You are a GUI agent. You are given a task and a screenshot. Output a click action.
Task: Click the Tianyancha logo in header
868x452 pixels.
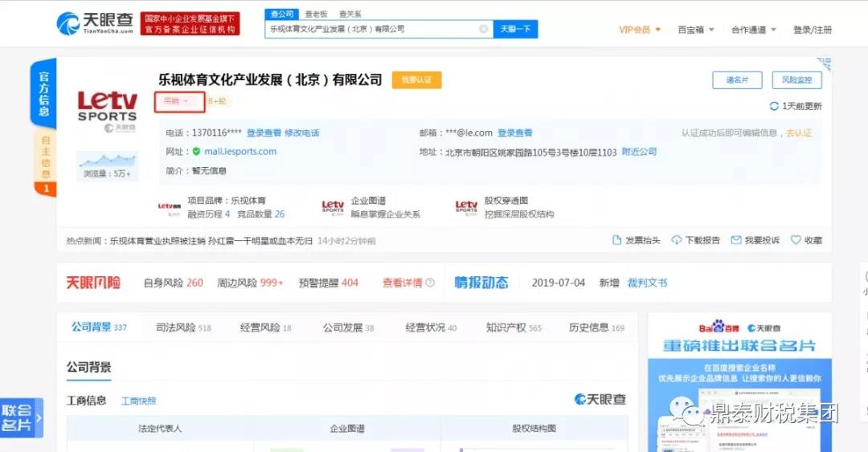tap(95, 23)
